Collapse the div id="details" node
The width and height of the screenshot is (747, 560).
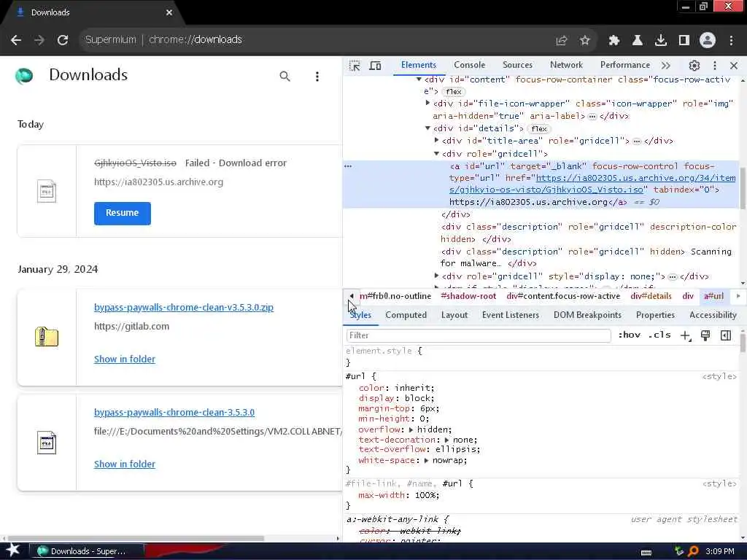[x=427, y=128]
